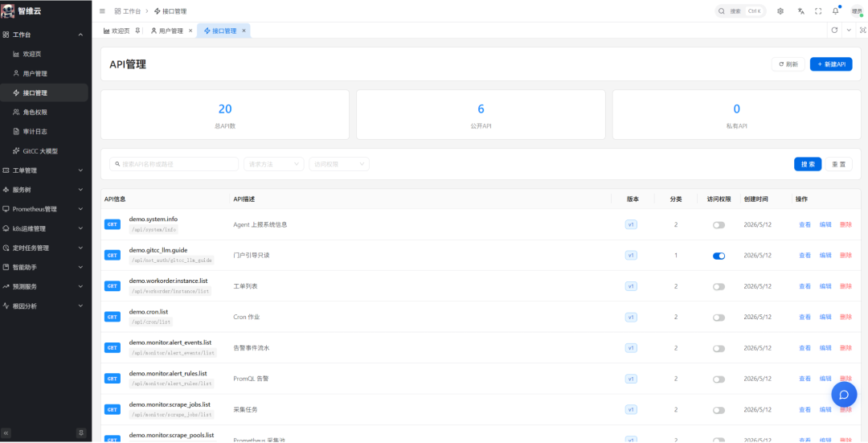The width and height of the screenshot is (868, 443).
Task: Open the 访问权限 filter dropdown
Action: pos(339,164)
